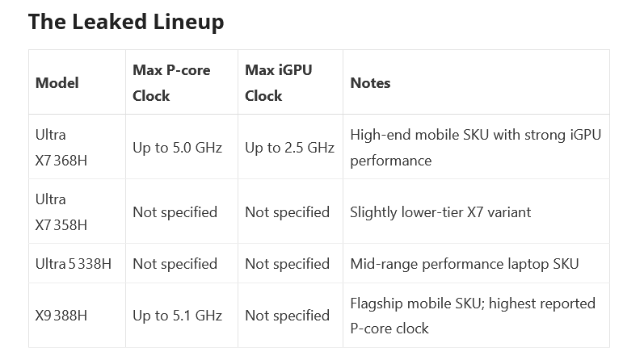Click the "Mid-range performance laptop SKU" note

464,264
